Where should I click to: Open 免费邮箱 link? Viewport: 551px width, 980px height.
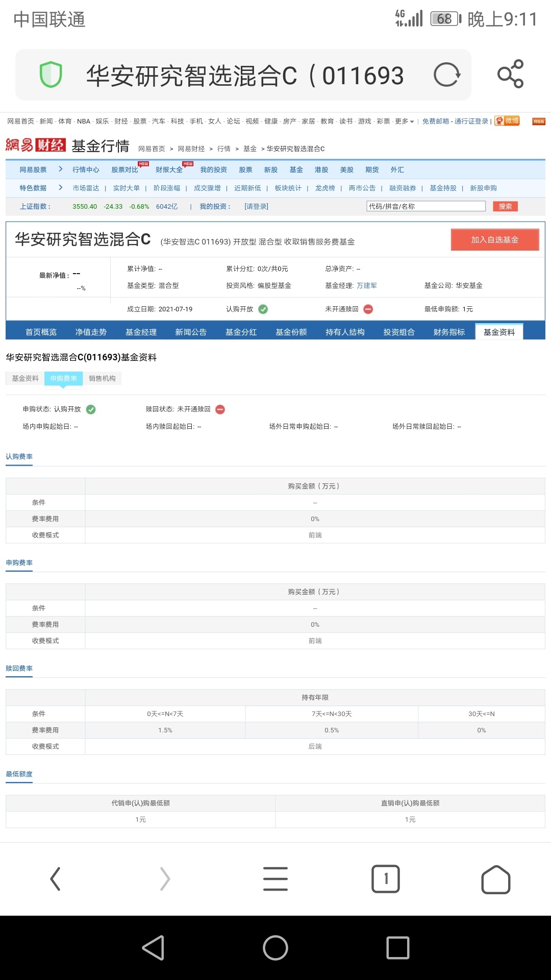435,121
